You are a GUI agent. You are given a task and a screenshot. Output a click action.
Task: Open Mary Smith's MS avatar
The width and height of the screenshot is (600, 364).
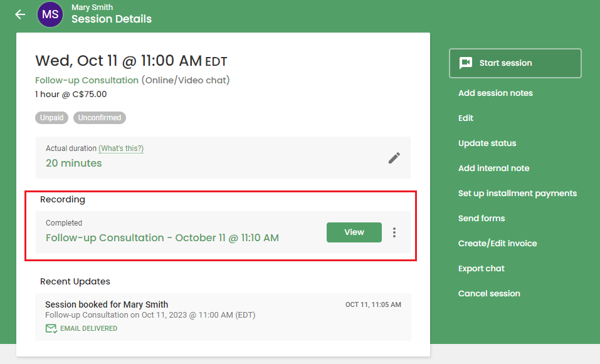[x=50, y=14]
